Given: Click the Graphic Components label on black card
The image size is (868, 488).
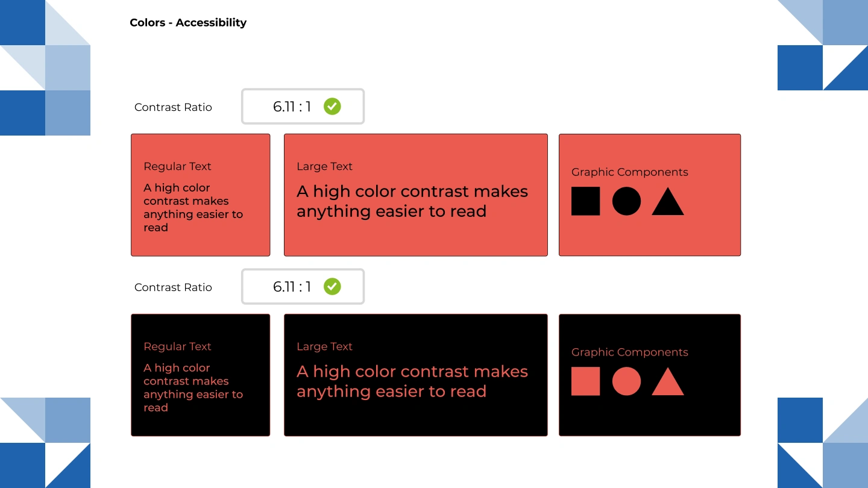Looking at the screenshot, I should [630, 352].
